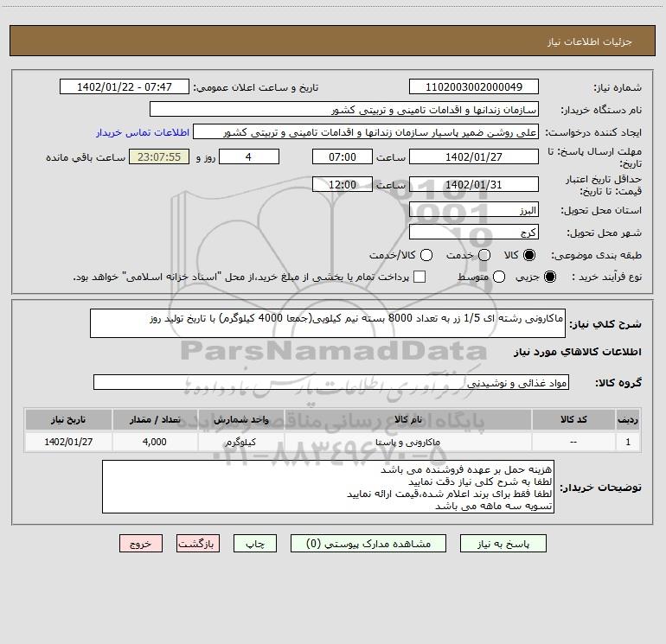Click the 4,000 quantity cell
The width and height of the screenshot is (666, 644).
[x=155, y=442]
